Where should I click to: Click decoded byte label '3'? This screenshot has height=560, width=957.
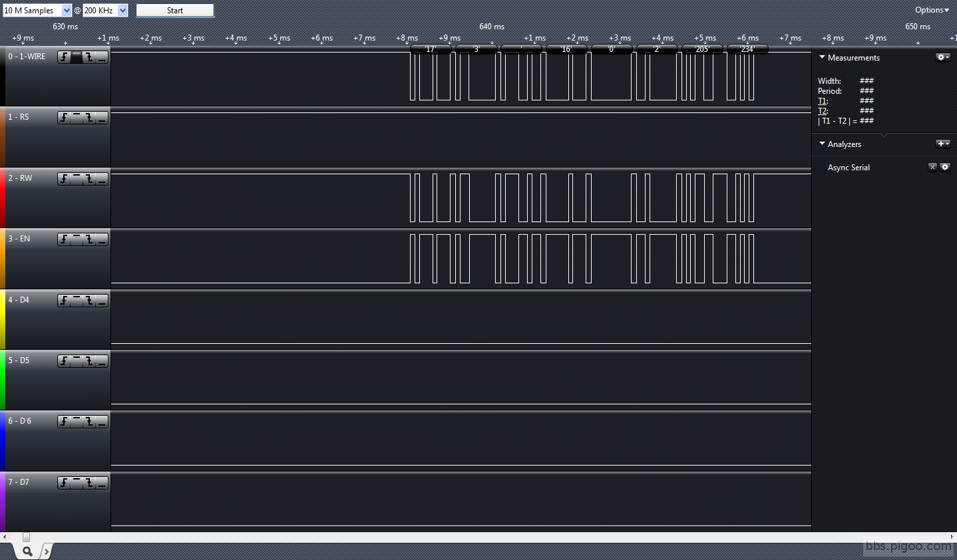[476, 49]
